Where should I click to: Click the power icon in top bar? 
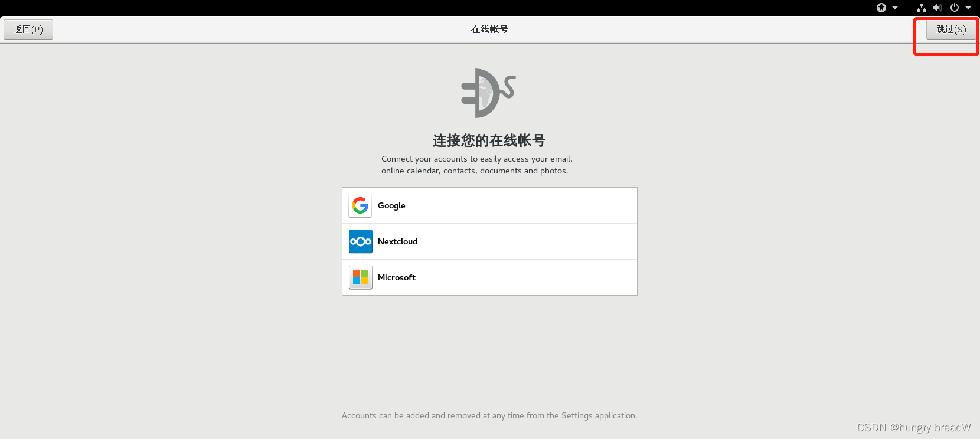[x=955, y=8]
